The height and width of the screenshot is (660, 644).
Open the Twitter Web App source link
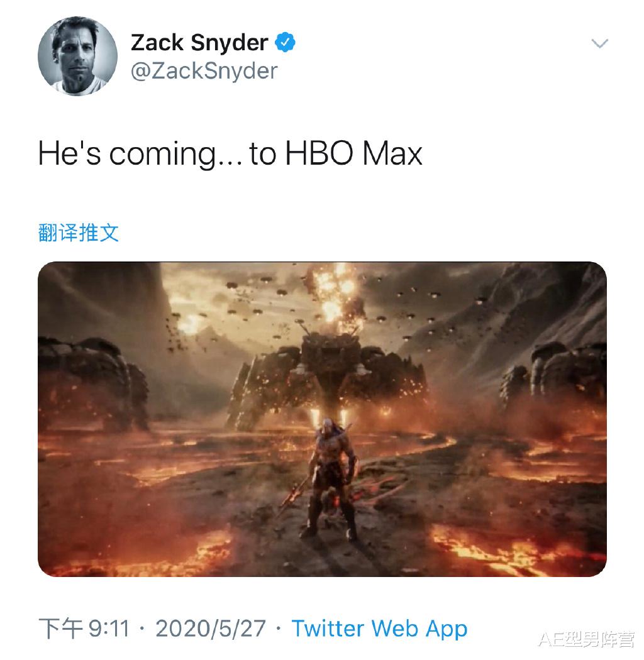pos(379,629)
